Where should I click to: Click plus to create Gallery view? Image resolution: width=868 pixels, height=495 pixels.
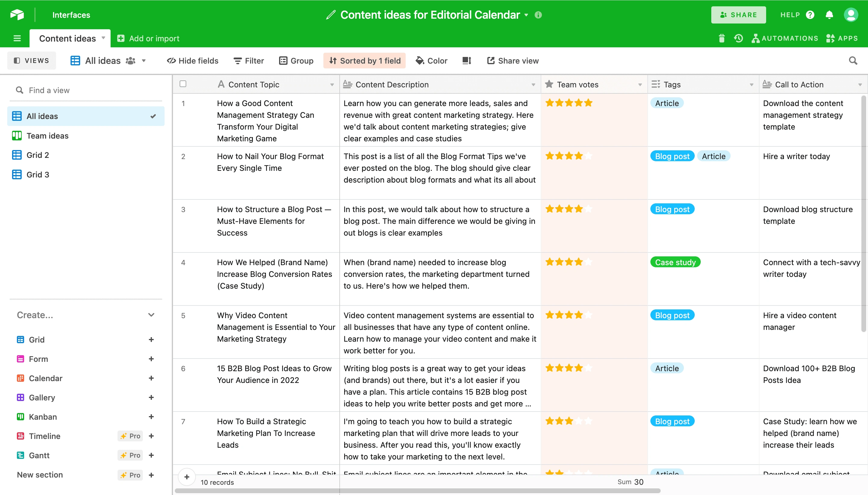tap(151, 397)
